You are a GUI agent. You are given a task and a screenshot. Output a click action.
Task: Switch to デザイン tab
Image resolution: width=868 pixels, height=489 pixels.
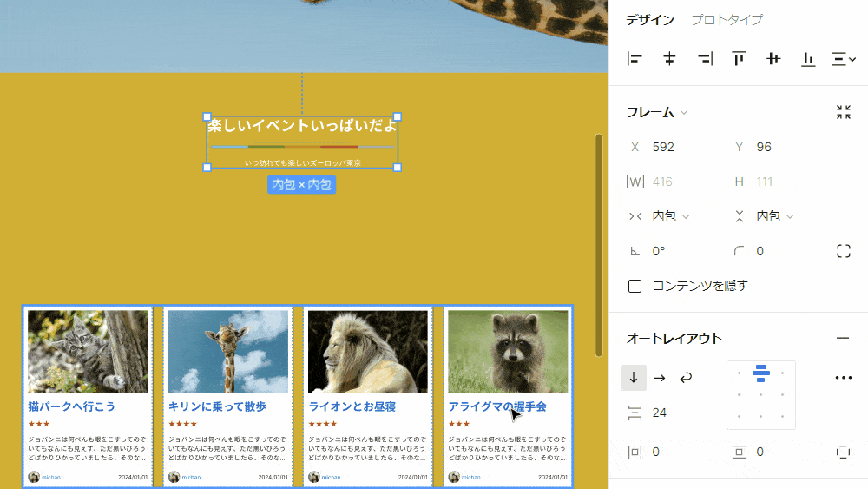pos(650,20)
